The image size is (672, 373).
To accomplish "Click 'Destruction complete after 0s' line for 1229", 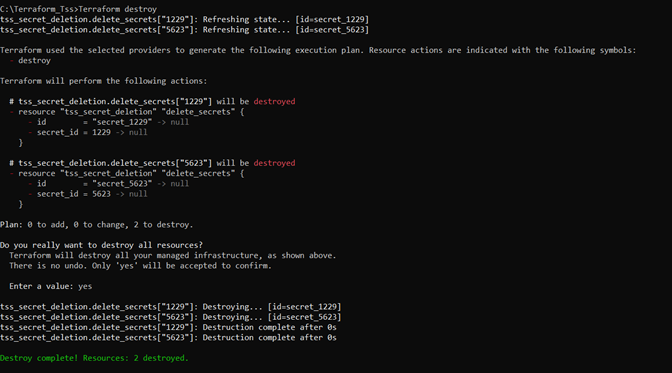I will pos(168,328).
